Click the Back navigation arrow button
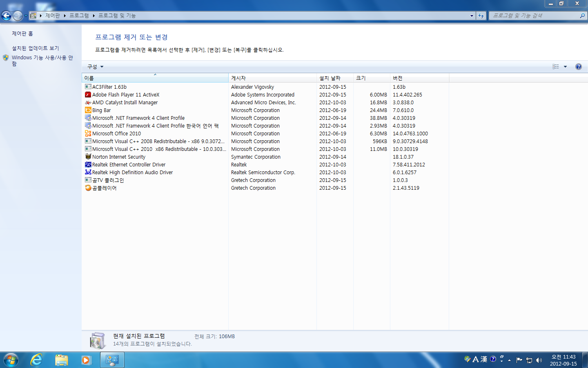 tap(6, 16)
